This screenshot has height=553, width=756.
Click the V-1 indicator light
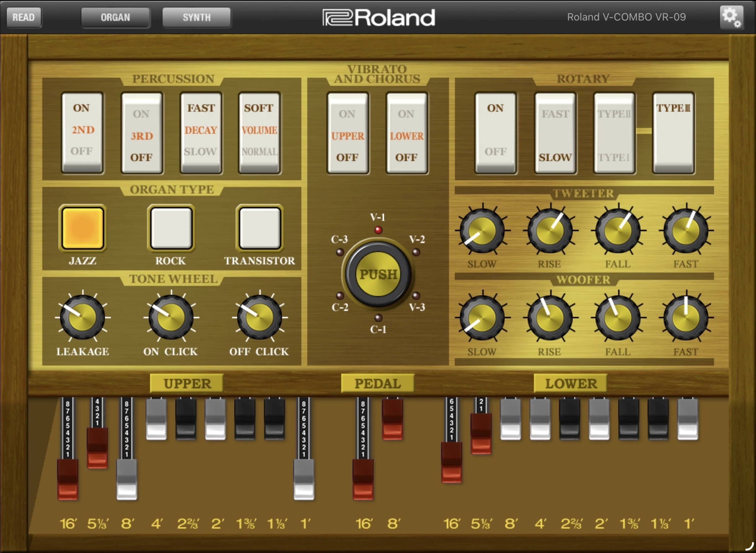[378, 230]
